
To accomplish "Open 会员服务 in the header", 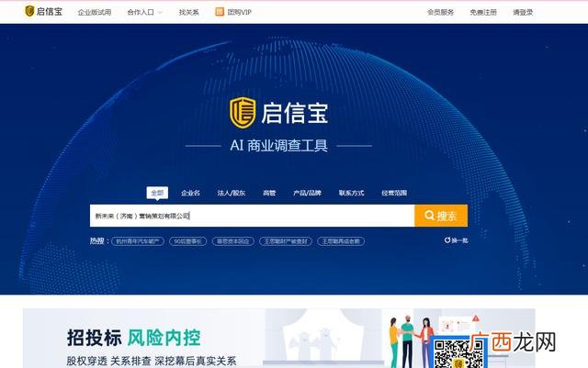I will coord(441,12).
